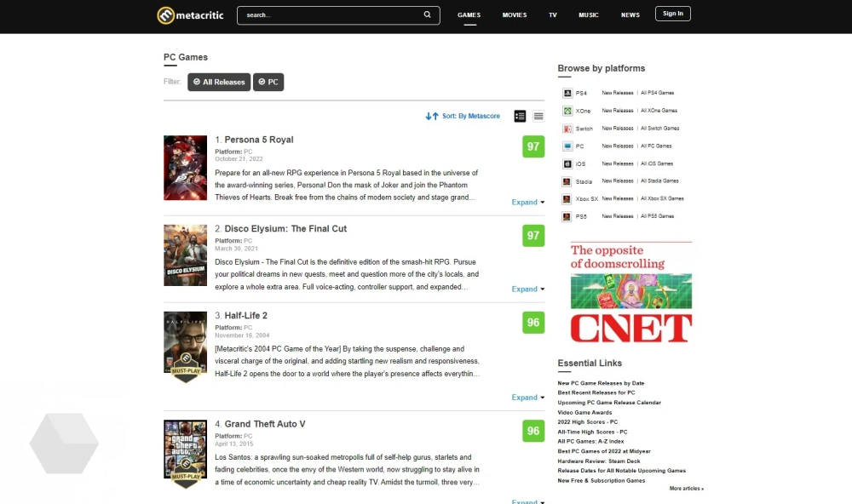
Task: Click the iOS platform icon
Action: point(567,163)
